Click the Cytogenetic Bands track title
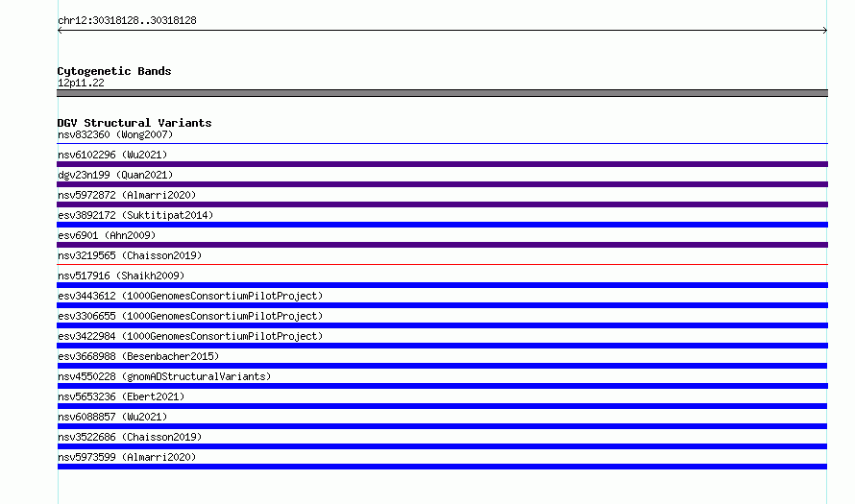This screenshot has width=855, height=504. pos(114,71)
